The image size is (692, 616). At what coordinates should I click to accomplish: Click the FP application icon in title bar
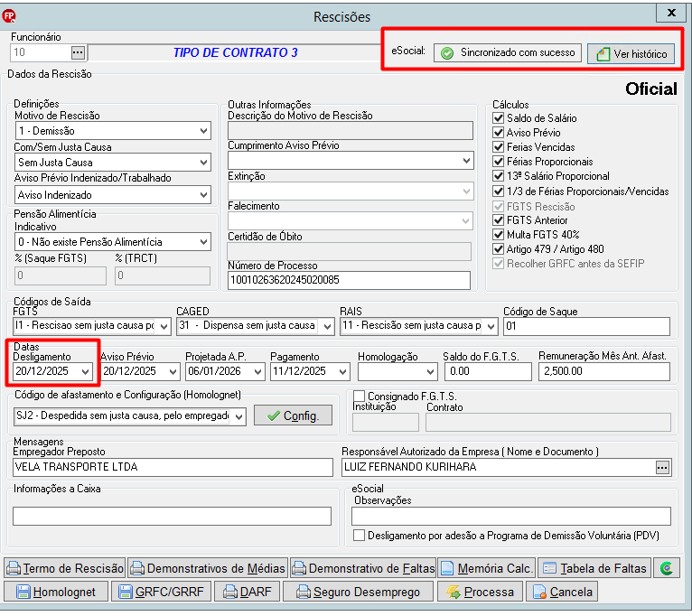[9, 16]
